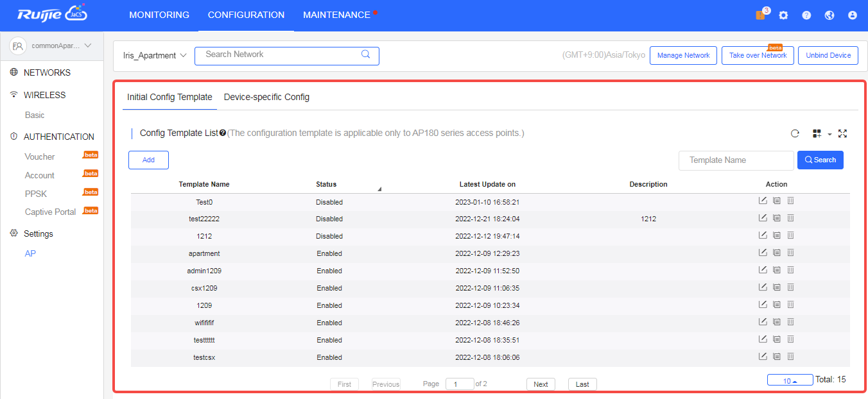868x399 pixels.
Task: Switch to the Device-specific Config tab
Action: click(266, 97)
